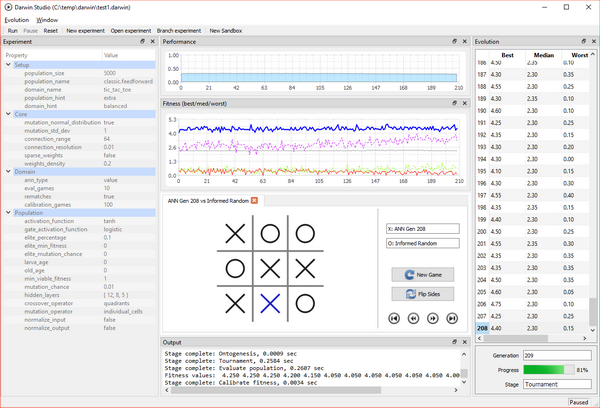
Task: Step back one move in replay
Action: (413, 318)
